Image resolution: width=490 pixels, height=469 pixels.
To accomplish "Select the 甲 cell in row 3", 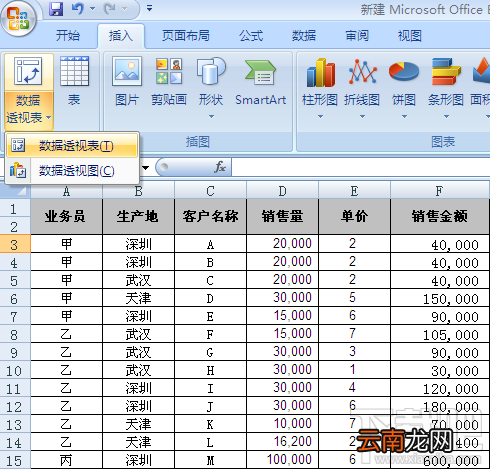I will 66,244.
